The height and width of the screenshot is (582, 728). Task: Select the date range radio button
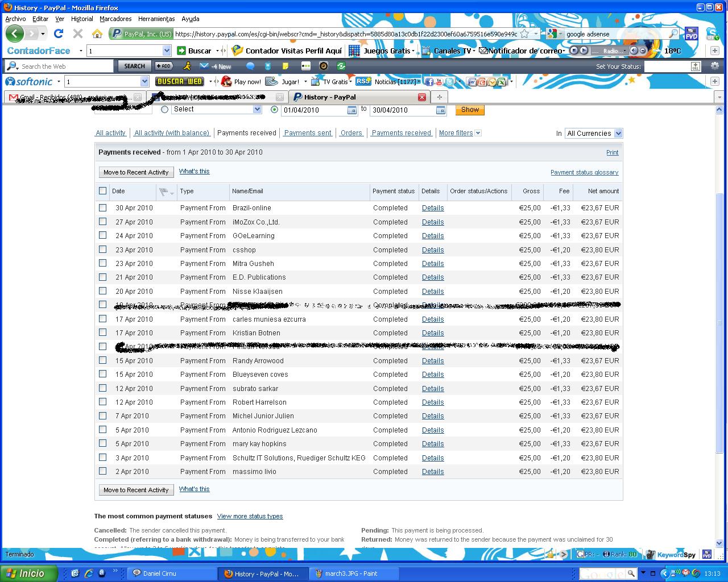(x=274, y=110)
